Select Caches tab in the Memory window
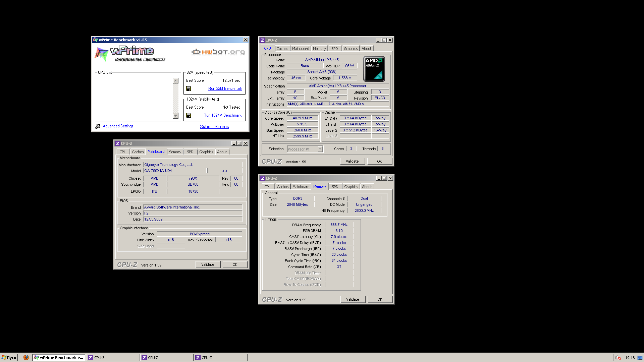This screenshot has width=644, height=362. 283,187
